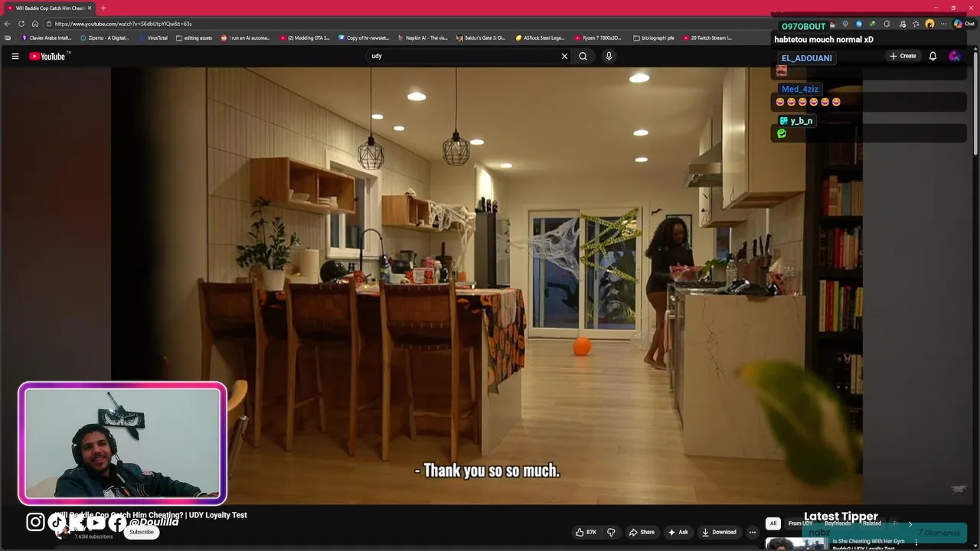Open the YouTube account avatar menu
The image size is (980, 551).
tap(954, 56)
